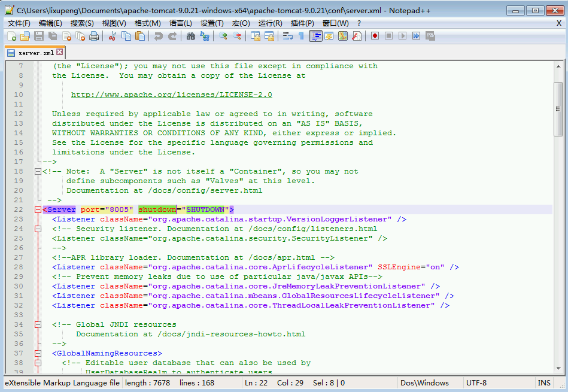Toggle synchronized vertical scrolling icon
This screenshot has width=568, height=392.
tap(256, 36)
